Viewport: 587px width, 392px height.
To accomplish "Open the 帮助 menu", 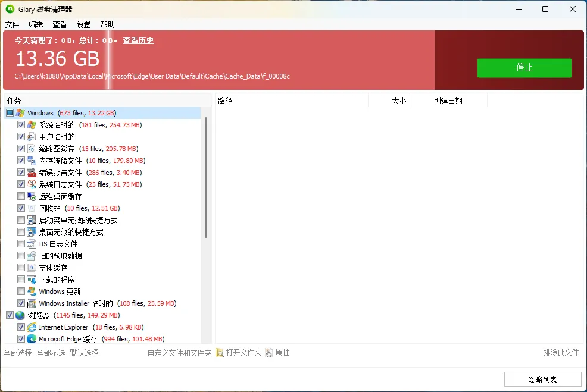I will coord(107,25).
